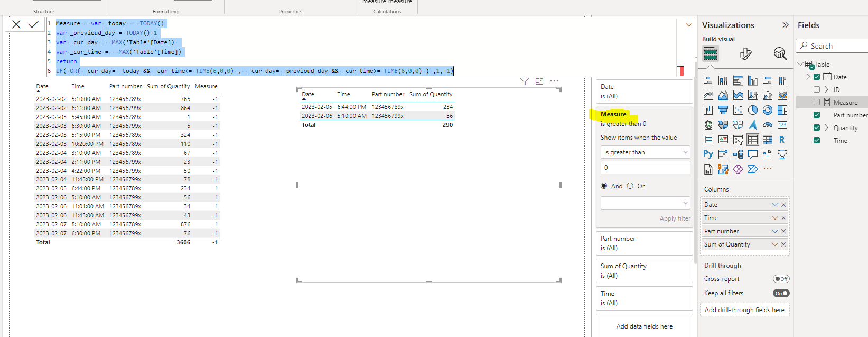The height and width of the screenshot is (337, 868).
Task: Select the Build visual fields tab icon
Action: coord(711,53)
